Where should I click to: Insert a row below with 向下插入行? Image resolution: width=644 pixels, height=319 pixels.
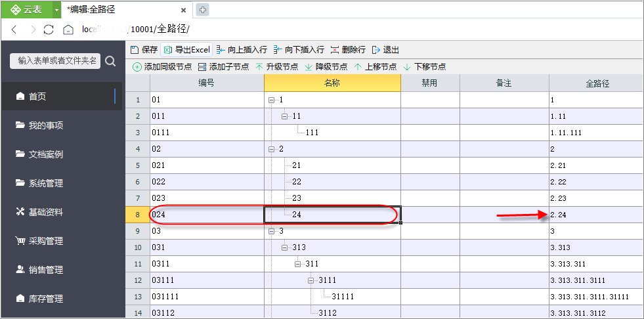click(x=299, y=50)
